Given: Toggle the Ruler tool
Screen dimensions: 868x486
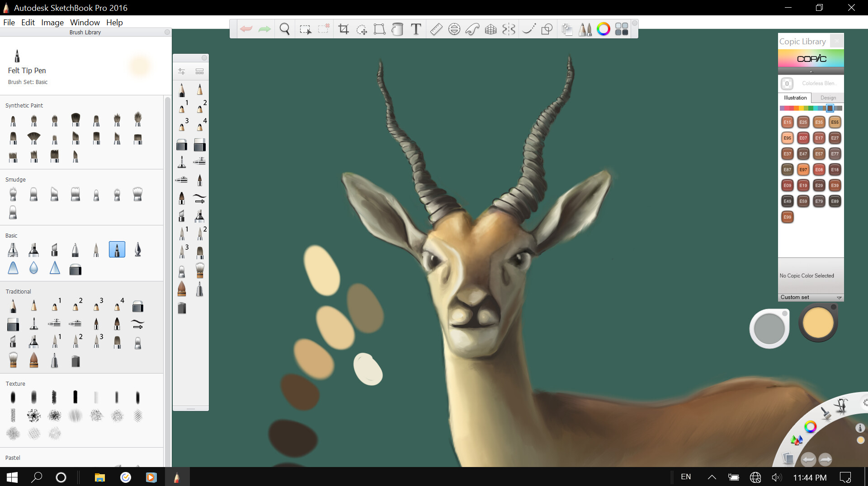Looking at the screenshot, I should [436, 29].
